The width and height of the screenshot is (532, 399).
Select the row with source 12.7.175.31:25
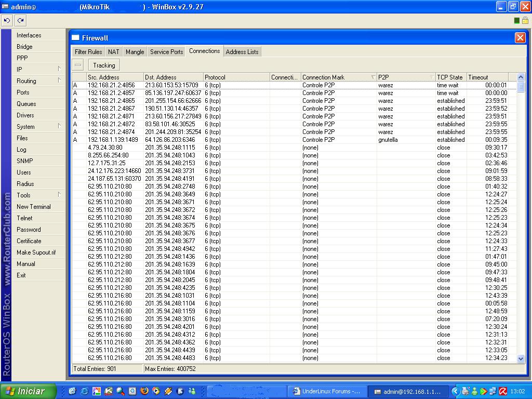tap(295, 163)
